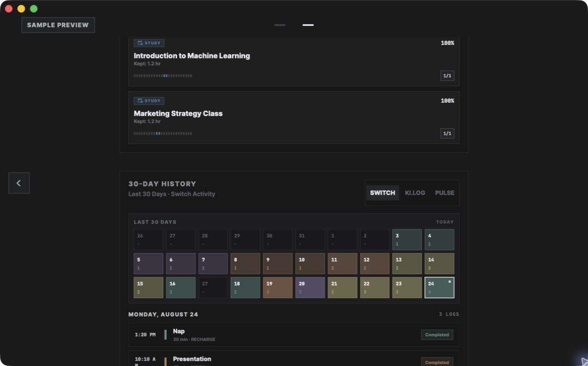Choose day 10 in the history grid
This screenshot has height=366, width=588.
(310, 264)
